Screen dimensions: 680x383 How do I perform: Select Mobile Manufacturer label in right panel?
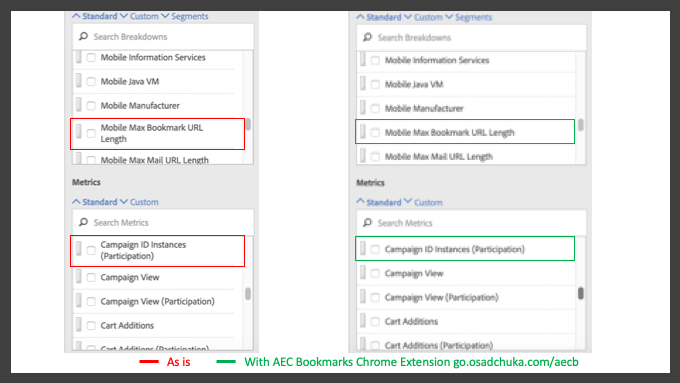tap(424, 108)
